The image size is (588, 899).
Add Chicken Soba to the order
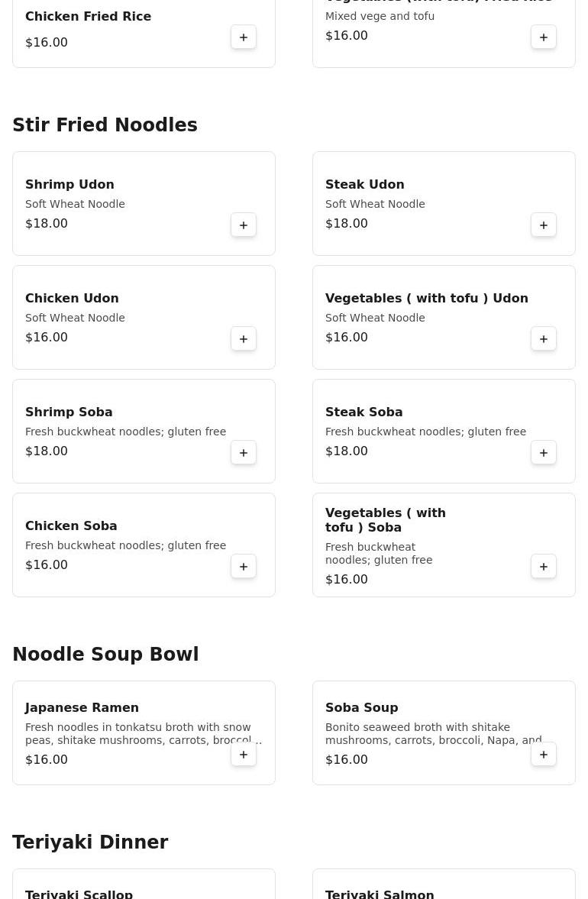244,567
